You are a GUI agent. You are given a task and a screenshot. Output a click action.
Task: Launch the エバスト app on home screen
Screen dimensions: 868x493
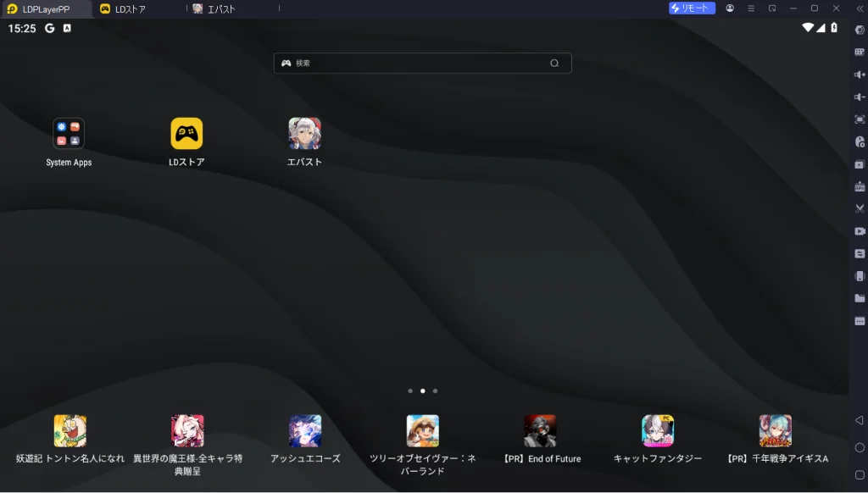pyautogui.click(x=304, y=133)
